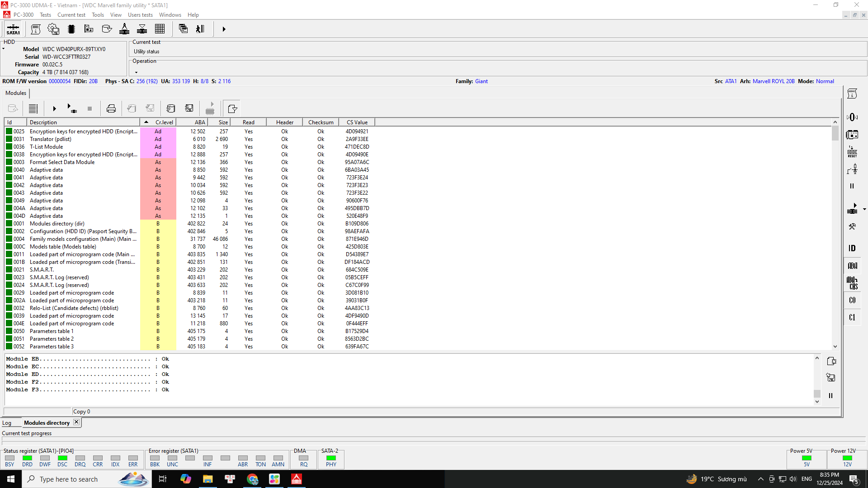Click the play arrow in the modules toolbar
The width and height of the screenshot is (868, 488).
click(x=54, y=108)
